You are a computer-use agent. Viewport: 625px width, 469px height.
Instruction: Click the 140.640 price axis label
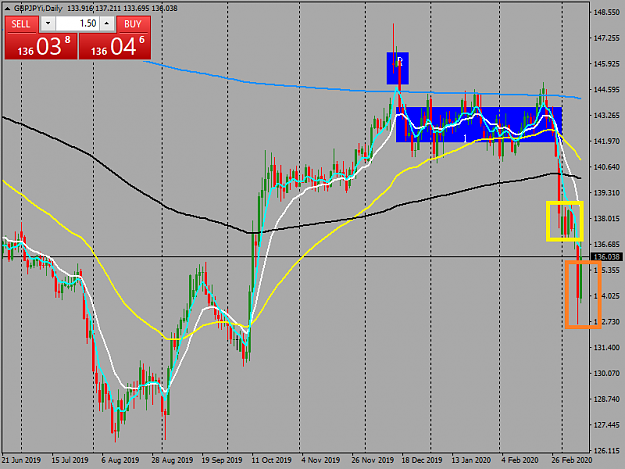tap(607, 167)
